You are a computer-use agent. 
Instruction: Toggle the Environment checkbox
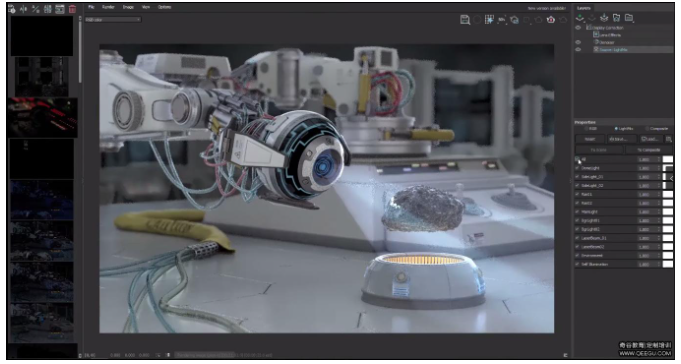coord(577,255)
